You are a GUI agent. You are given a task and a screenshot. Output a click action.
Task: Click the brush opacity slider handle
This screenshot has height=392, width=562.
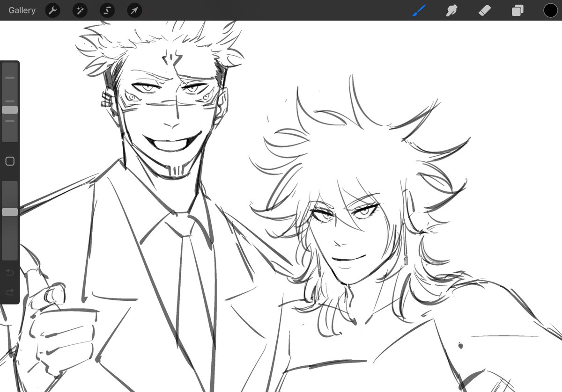tap(10, 212)
